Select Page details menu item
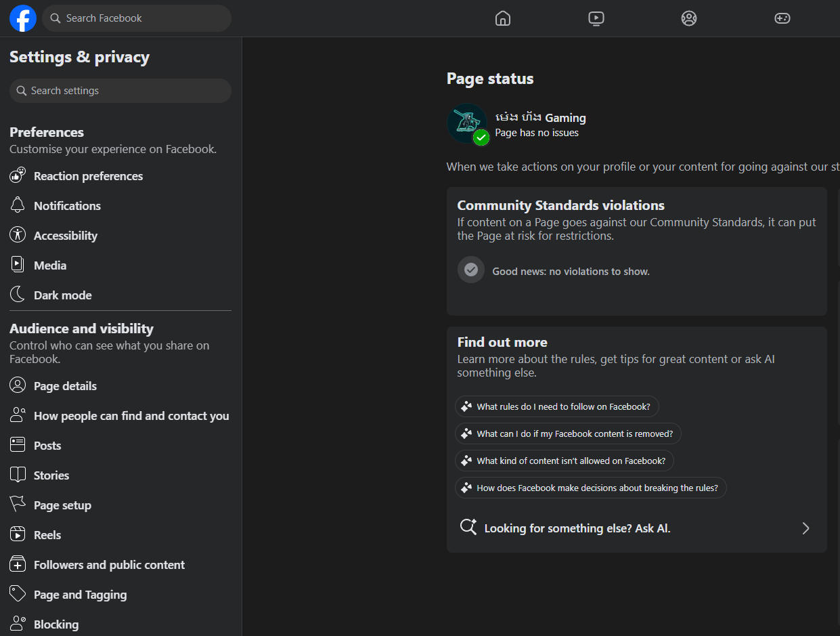840x636 pixels. point(120,386)
